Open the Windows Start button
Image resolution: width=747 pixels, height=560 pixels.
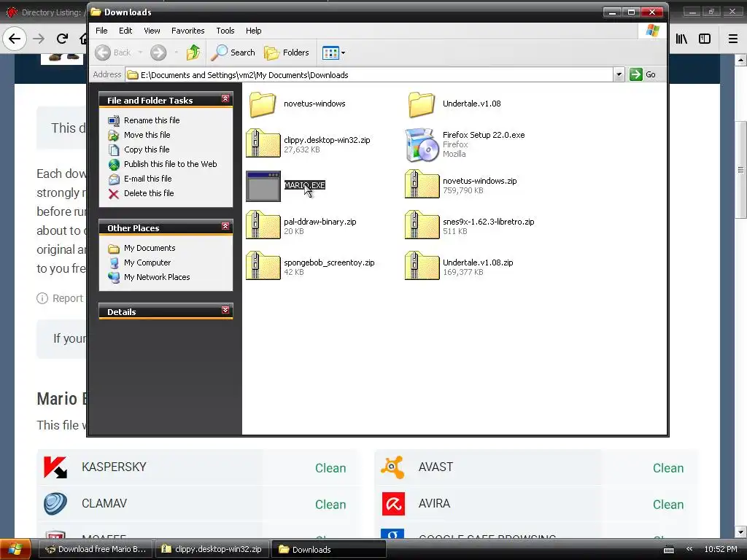tap(15, 549)
